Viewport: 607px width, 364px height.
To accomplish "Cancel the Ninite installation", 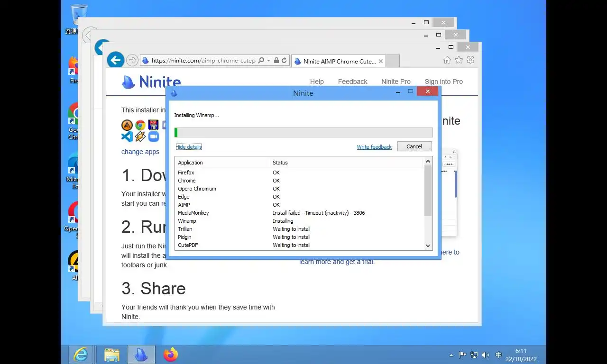I will coord(414,146).
